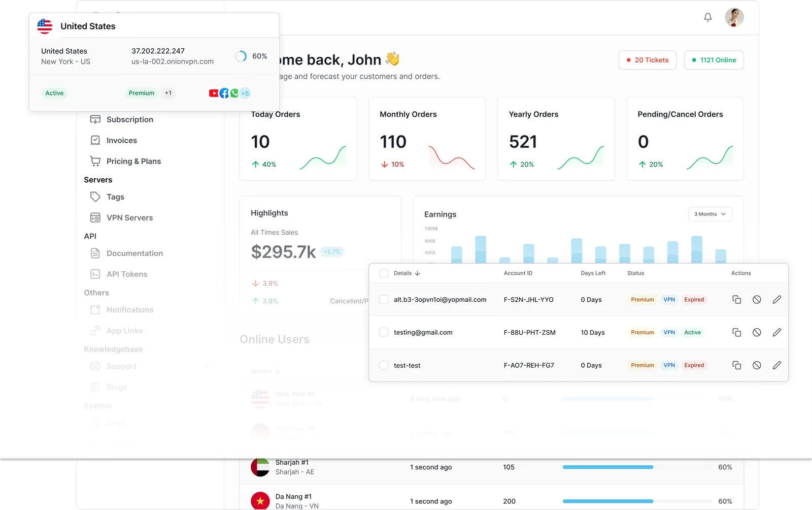Edit the alt.b3-3opvn1oi@yopmail.com row

coord(776,300)
